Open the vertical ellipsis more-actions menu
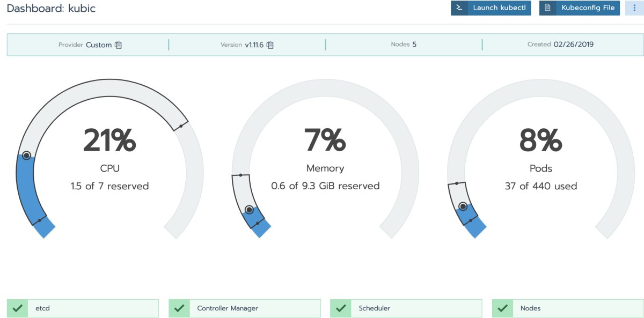Image resolution: width=644 pixels, height=318 pixels. [635, 8]
